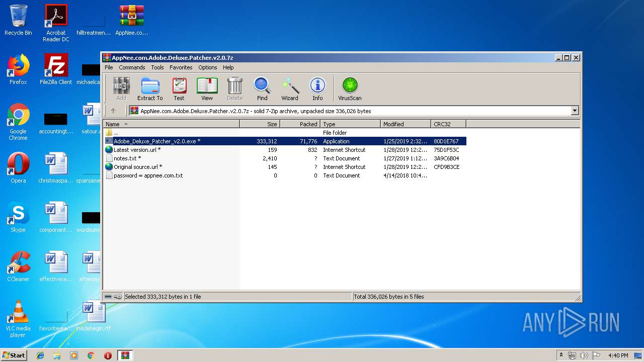
Task: Click the VLC media player desktop icon
Action: (x=18, y=318)
